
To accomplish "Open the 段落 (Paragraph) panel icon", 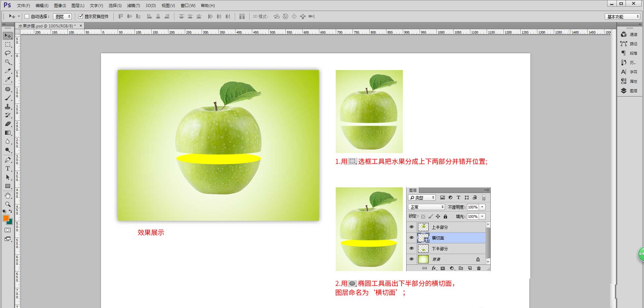I will (x=629, y=53).
